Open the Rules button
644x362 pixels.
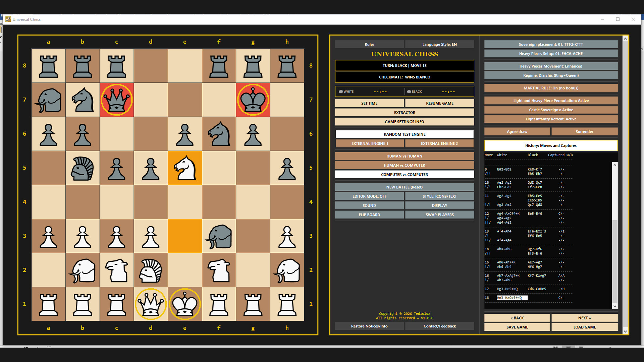point(369,44)
